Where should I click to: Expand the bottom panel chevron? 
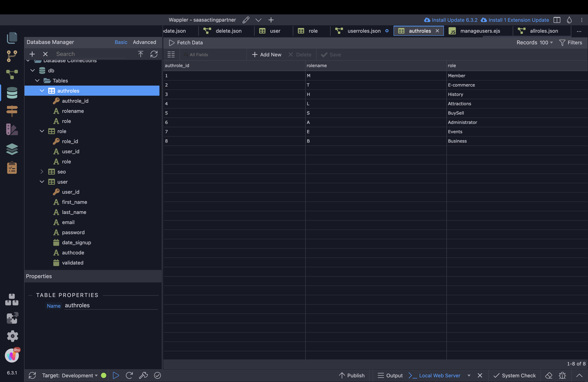pyautogui.click(x=579, y=375)
